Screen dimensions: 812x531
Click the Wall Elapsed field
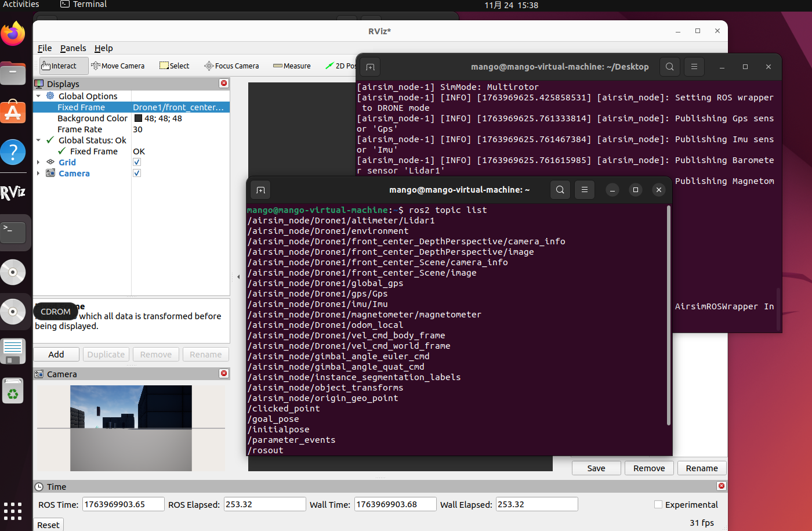coord(537,504)
